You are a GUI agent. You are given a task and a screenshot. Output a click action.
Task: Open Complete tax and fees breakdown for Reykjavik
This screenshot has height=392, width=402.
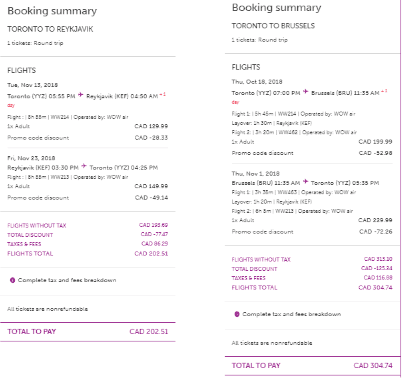click(67, 280)
